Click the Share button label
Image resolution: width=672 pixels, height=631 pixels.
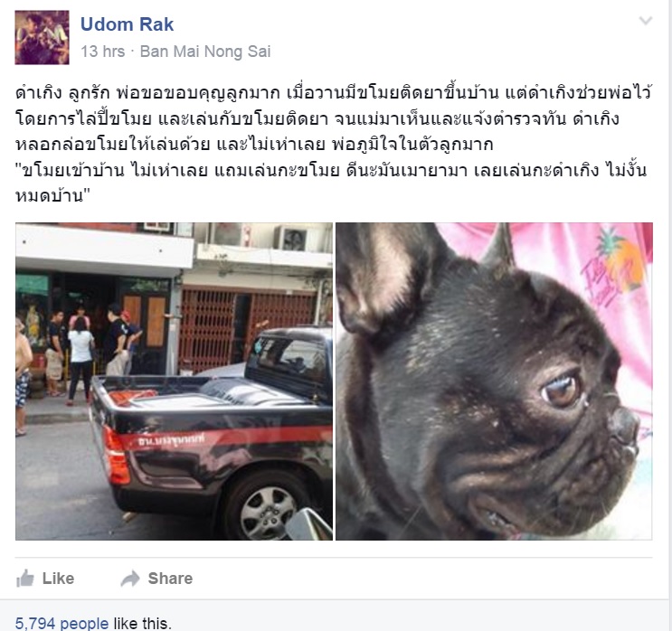[x=170, y=579]
